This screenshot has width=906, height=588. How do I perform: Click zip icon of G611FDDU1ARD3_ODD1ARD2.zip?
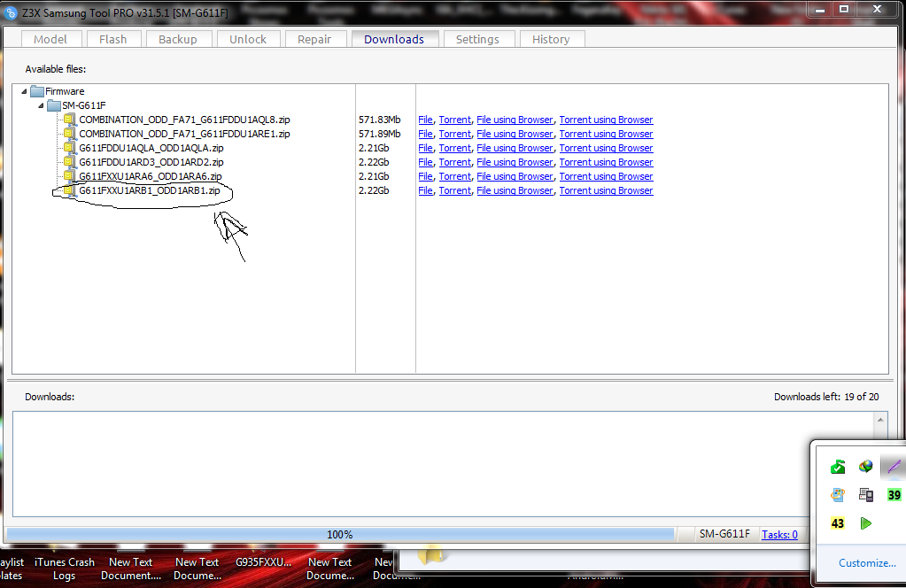(69, 162)
